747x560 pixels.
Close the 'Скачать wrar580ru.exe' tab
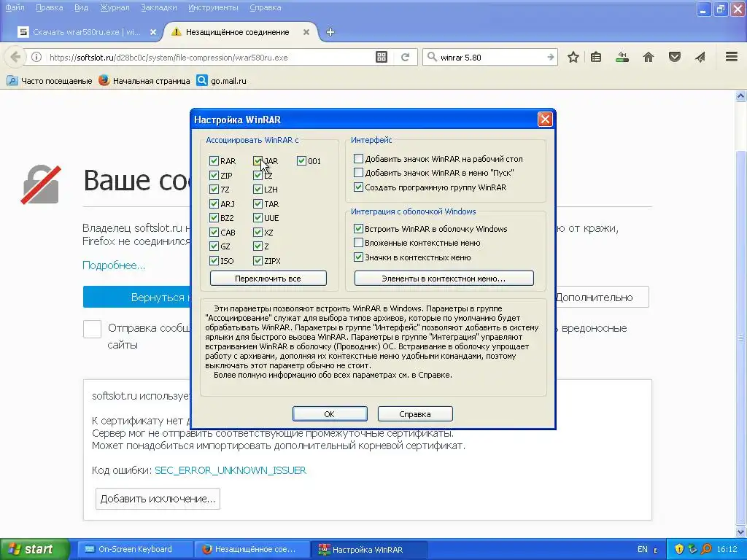click(153, 32)
